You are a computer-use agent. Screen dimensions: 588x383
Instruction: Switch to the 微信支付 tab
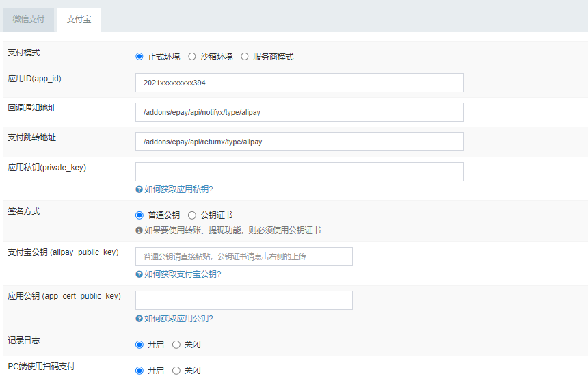pos(29,19)
